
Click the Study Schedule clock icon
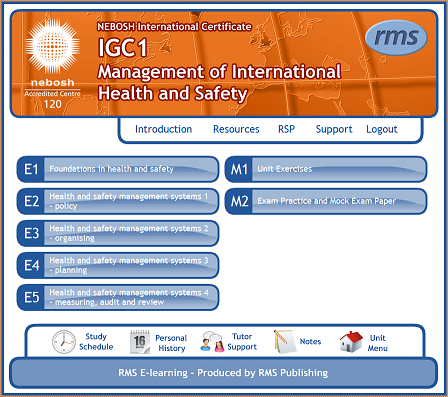(x=64, y=342)
